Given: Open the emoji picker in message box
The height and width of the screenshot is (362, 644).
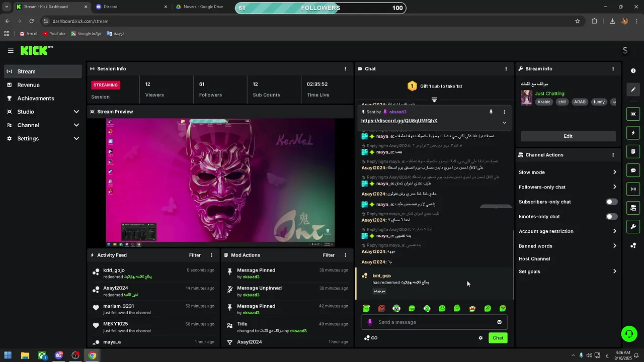Looking at the screenshot, I should 500,322.
